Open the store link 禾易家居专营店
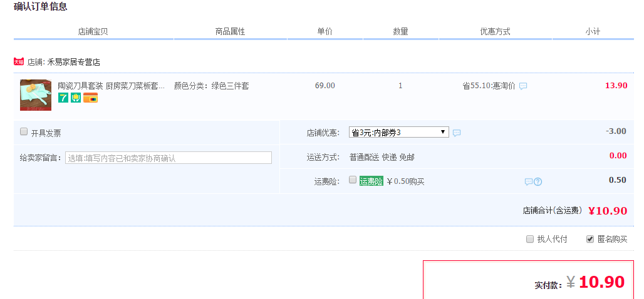644x299 pixels. pos(73,63)
